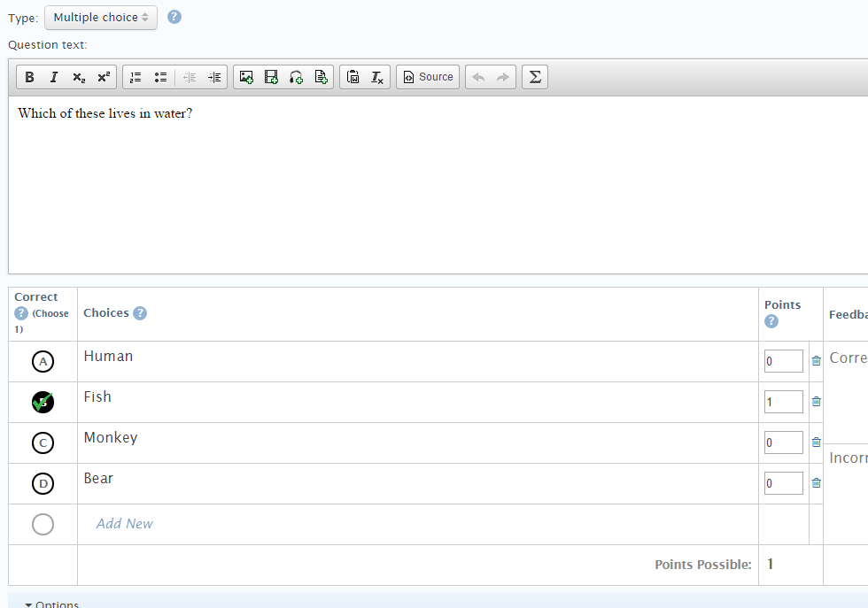
Task: Apply italic formatting to text
Action: click(x=54, y=77)
